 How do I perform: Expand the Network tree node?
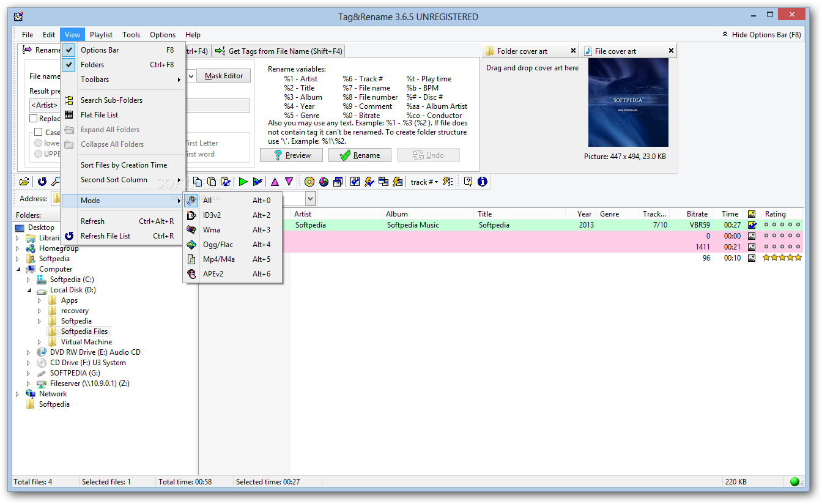click(18, 394)
